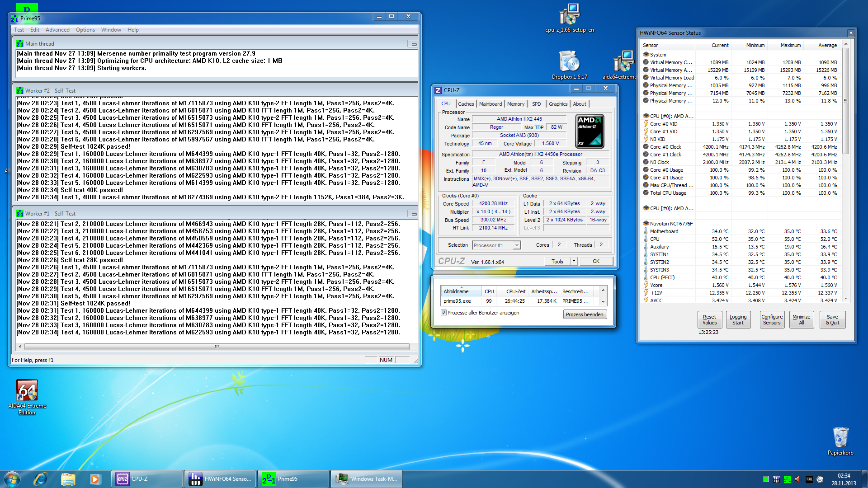Select the prime95.exe process row
868x488 pixels.
(x=520, y=301)
